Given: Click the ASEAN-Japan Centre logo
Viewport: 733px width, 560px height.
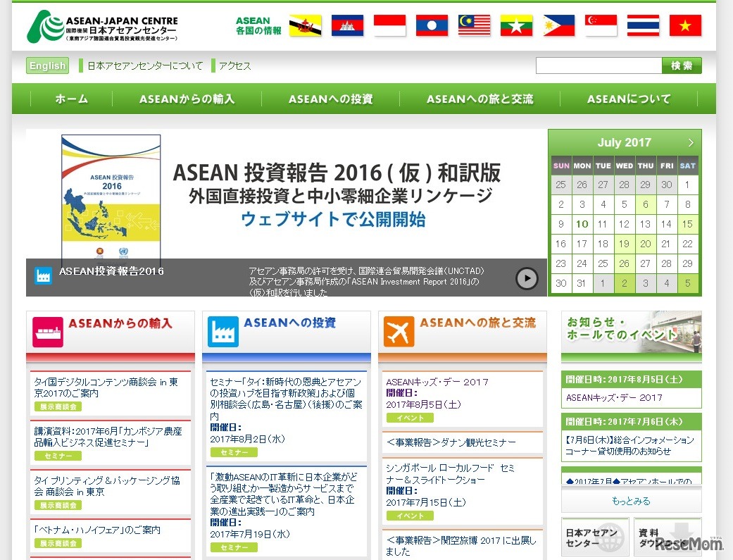Looking at the screenshot, I should 102,27.
